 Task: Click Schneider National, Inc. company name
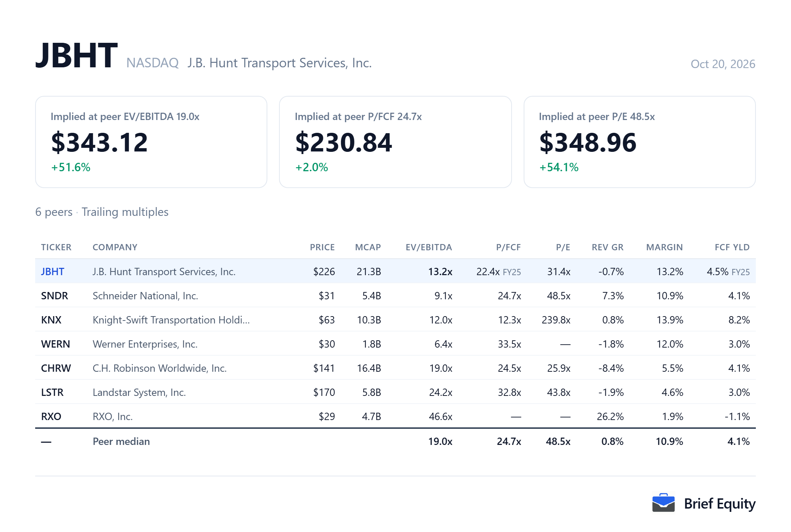[x=145, y=296]
